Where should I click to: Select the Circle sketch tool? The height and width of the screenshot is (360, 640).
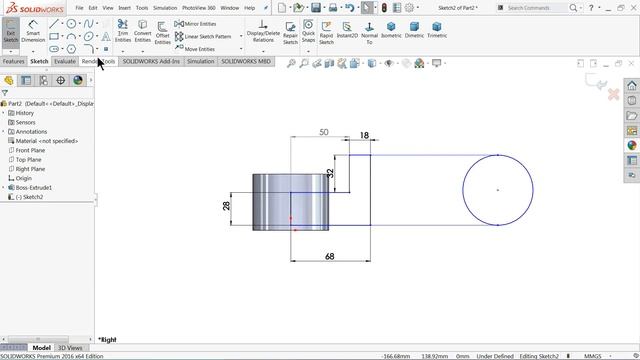[71, 24]
